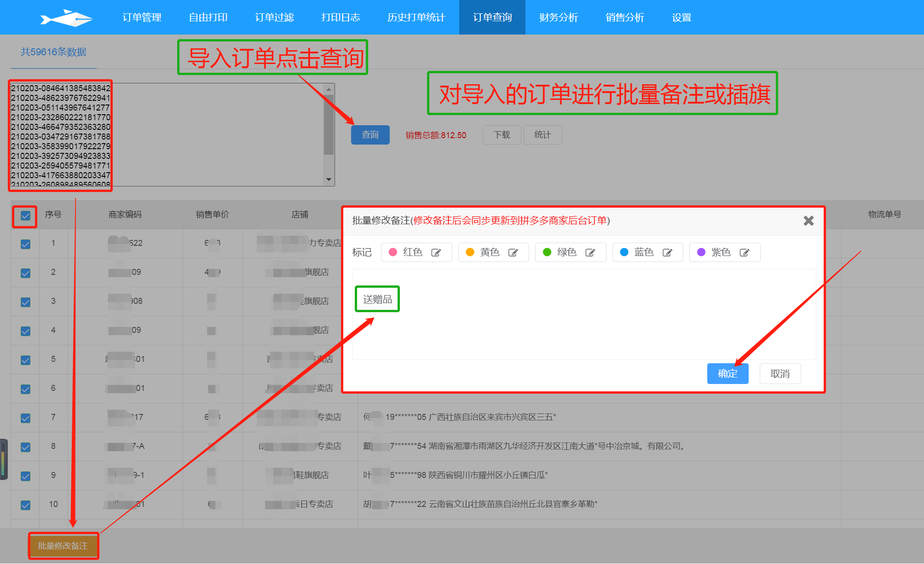Confirm remark with 确定 button

[x=727, y=373]
